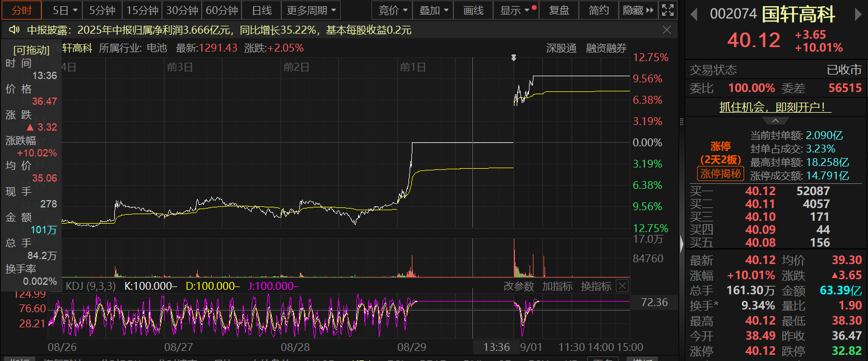
Task: Close the KDJ indicator panel
Action: click(622, 286)
